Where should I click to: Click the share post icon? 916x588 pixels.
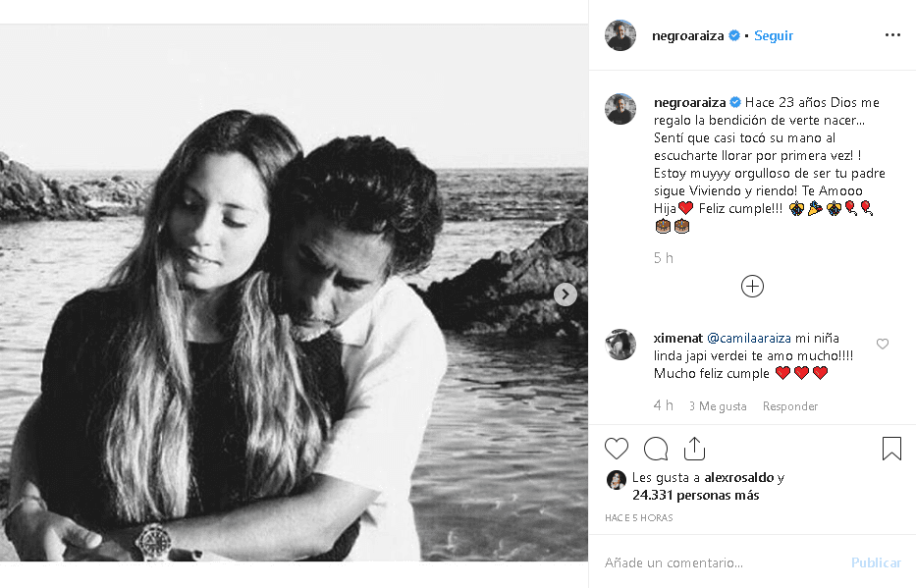pyautogui.click(x=694, y=449)
